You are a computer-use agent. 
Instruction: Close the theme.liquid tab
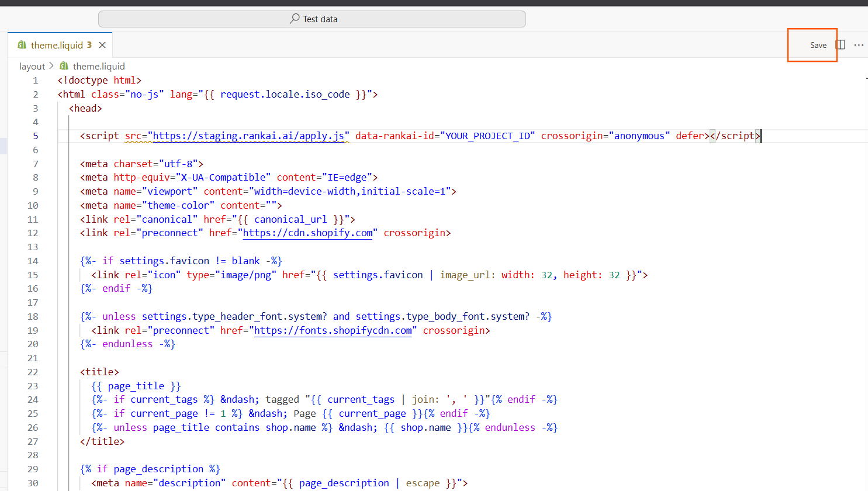(102, 45)
